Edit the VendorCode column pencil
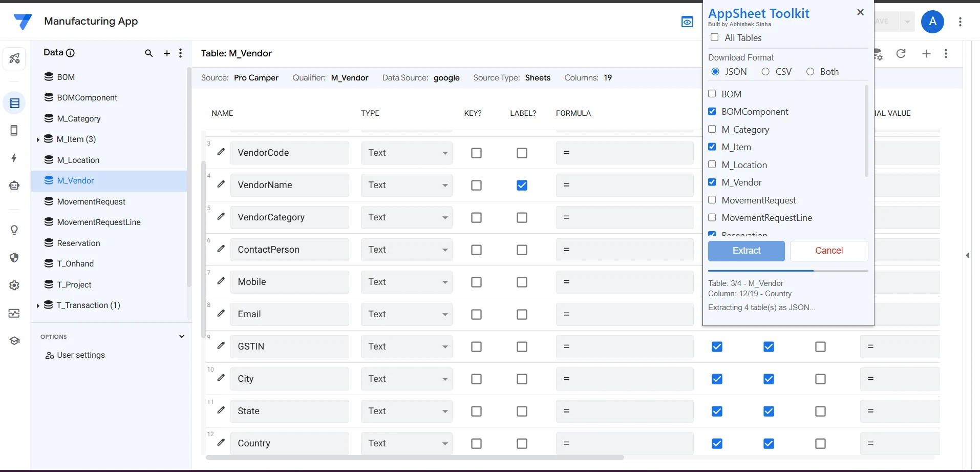Viewport: 980px width, 472px height. pyautogui.click(x=221, y=152)
